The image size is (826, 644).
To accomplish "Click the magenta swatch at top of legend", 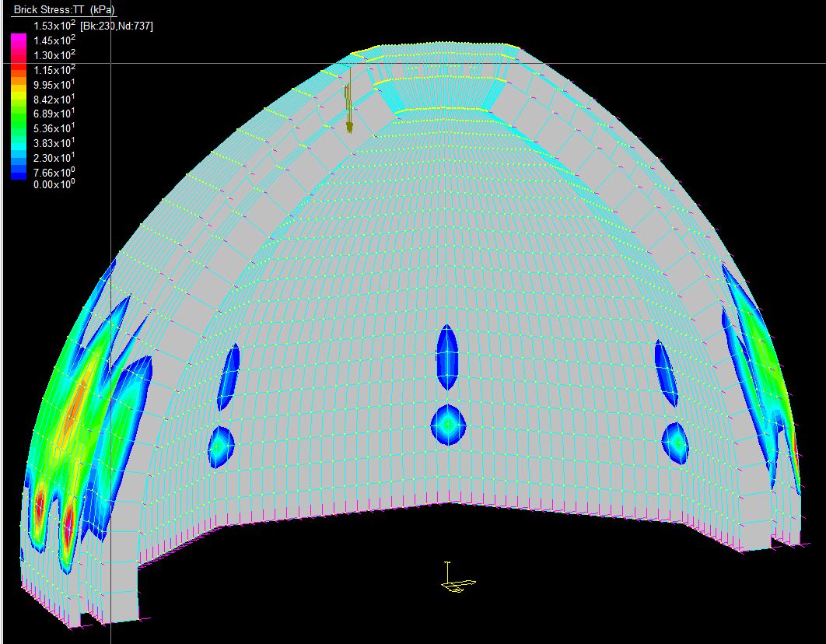I will [x=19, y=40].
